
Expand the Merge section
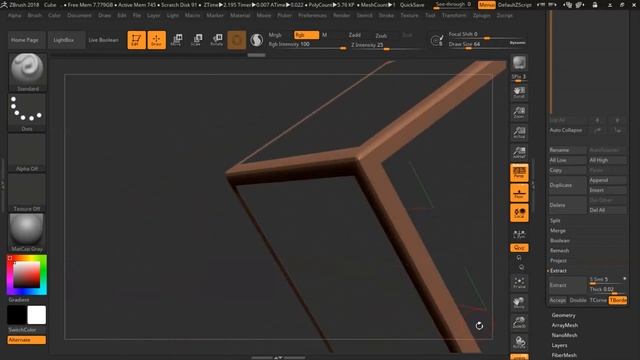pyautogui.click(x=558, y=231)
